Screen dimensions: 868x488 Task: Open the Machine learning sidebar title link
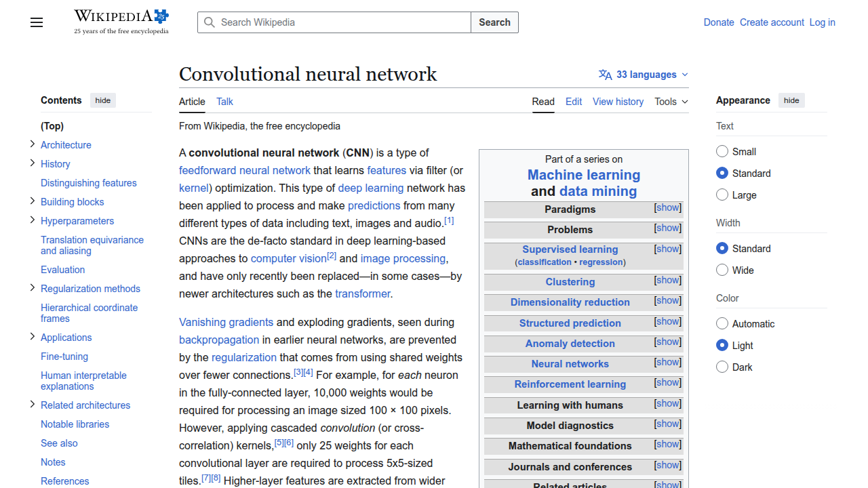coord(584,175)
